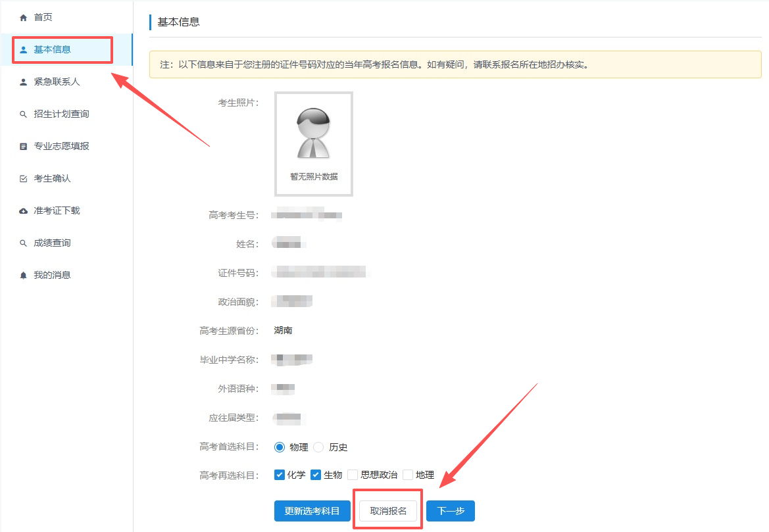Click the checkmark icon beside 考生确认

24,179
